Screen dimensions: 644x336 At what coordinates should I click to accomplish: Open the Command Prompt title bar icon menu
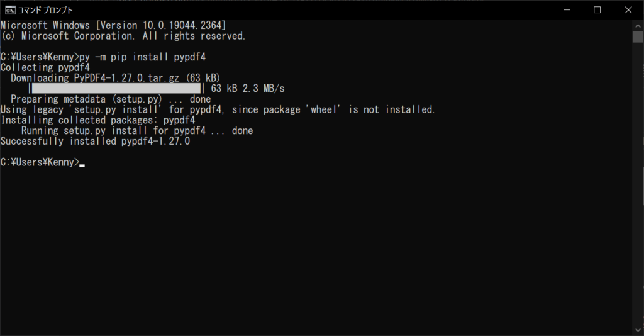tap(10, 10)
